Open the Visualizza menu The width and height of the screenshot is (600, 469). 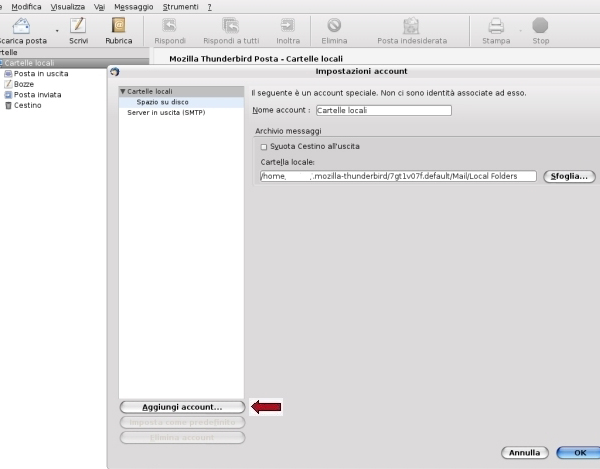(x=68, y=7)
